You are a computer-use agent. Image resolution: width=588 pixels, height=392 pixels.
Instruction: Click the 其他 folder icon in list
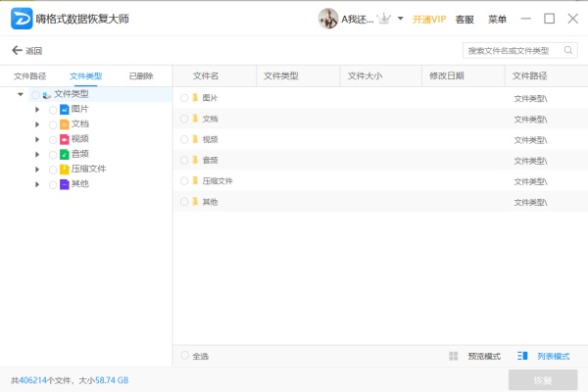pyautogui.click(x=195, y=202)
